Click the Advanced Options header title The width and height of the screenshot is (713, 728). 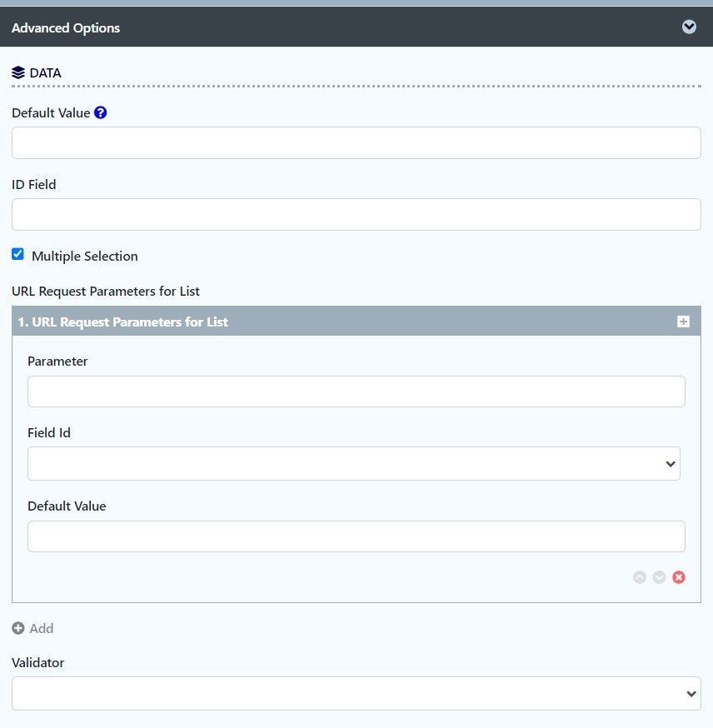click(x=66, y=27)
